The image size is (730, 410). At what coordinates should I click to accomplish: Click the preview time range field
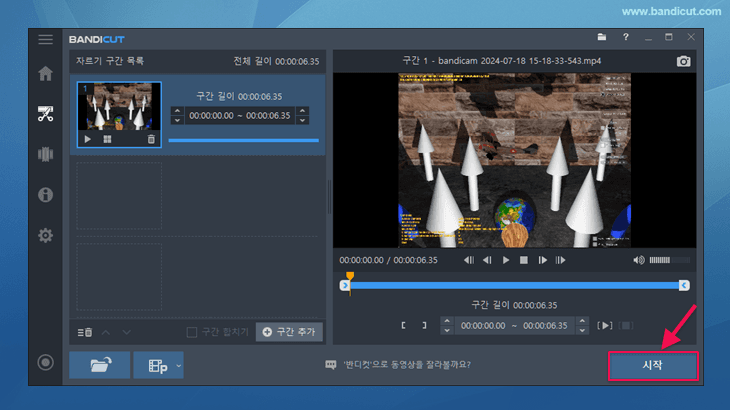tap(514, 325)
